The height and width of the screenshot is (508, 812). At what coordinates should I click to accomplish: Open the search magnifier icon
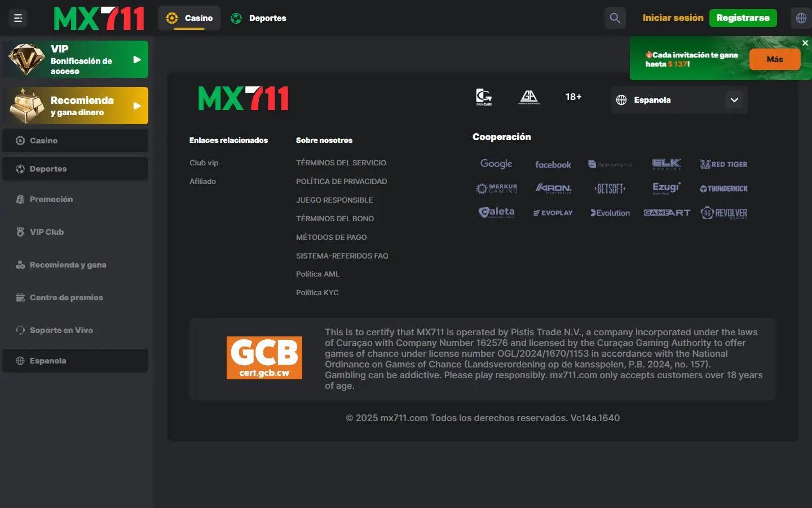pos(615,18)
